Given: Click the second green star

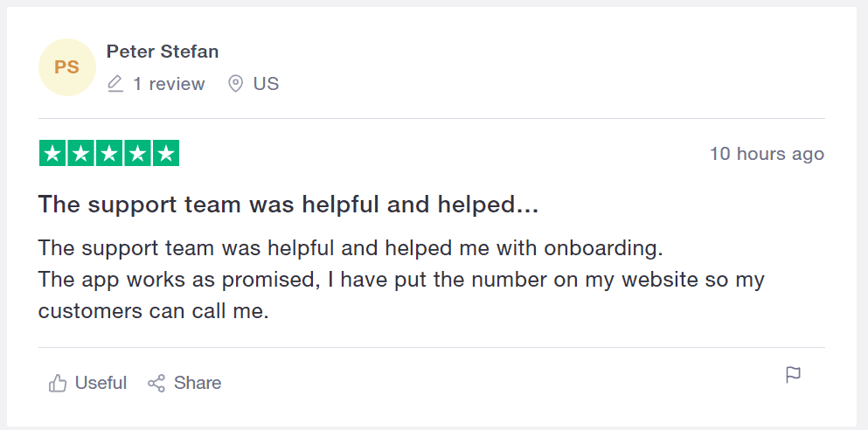Looking at the screenshot, I should tap(80, 153).
